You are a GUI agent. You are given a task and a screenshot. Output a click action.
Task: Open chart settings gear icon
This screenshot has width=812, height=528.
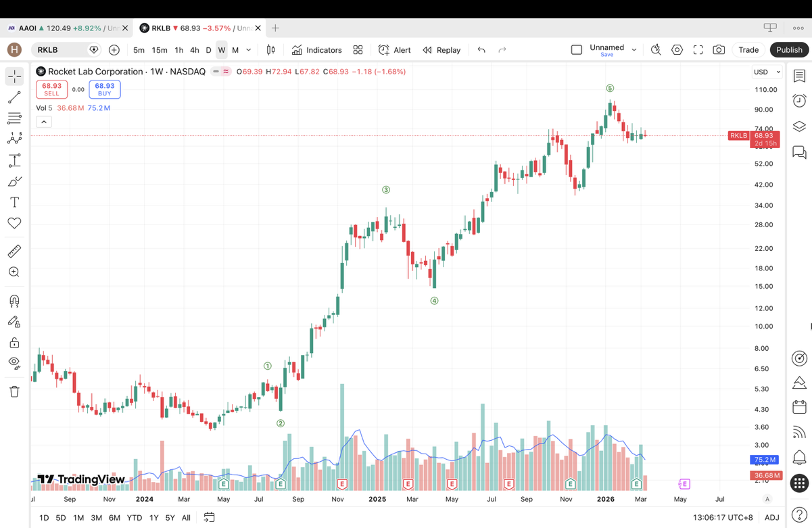pyautogui.click(x=677, y=50)
